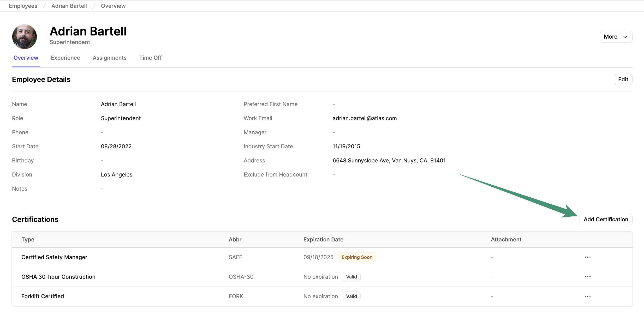Click the Valid badge for OSHA-30
The image size is (644, 316).
tap(351, 277)
